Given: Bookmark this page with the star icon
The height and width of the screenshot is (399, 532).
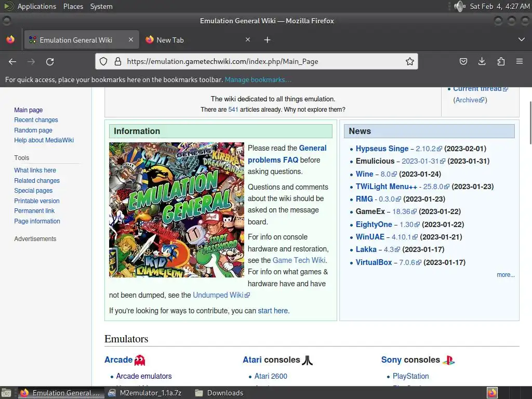Looking at the screenshot, I should 409,61.
